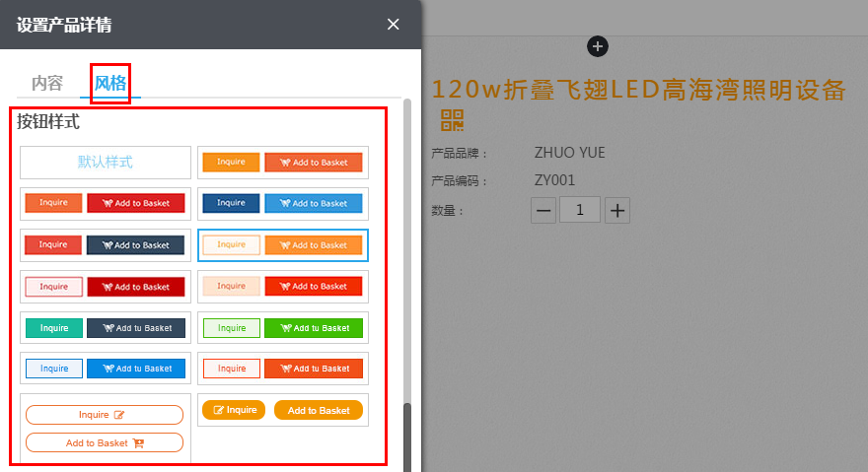Switch to the 内容 tab
This screenshot has width=868, height=472.
[x=47, y=83]
